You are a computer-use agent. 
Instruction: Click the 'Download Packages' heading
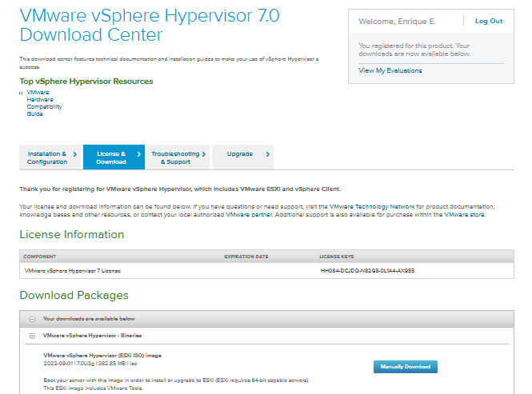tap(74, 295)
